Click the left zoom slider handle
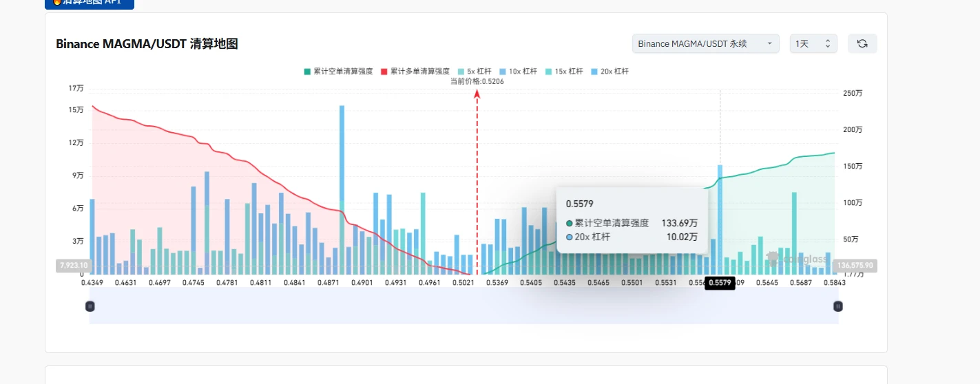Viewport: 980px width, 384px height. pos(90,306)
